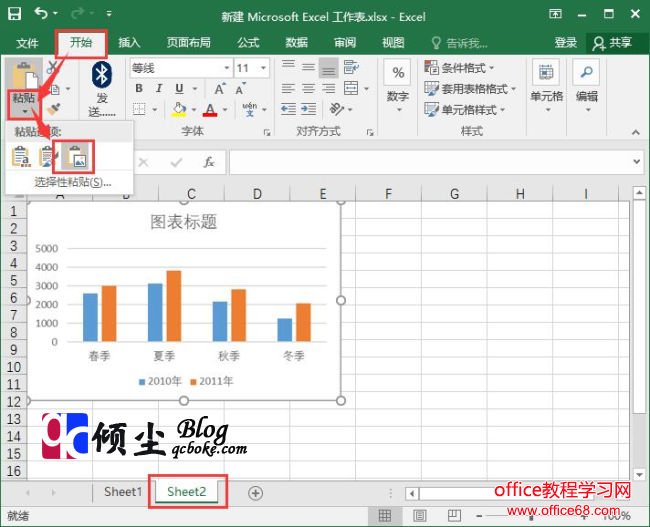The width and height of the screenshot is (650, 527).
Task: Select paste as picture option icon
Action: pyautogui.click(x=75, y=157)
